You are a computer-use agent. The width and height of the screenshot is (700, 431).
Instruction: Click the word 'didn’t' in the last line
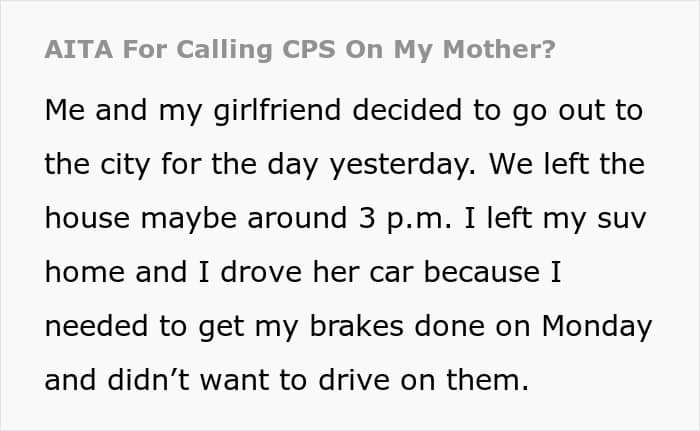tap(149, 380)
